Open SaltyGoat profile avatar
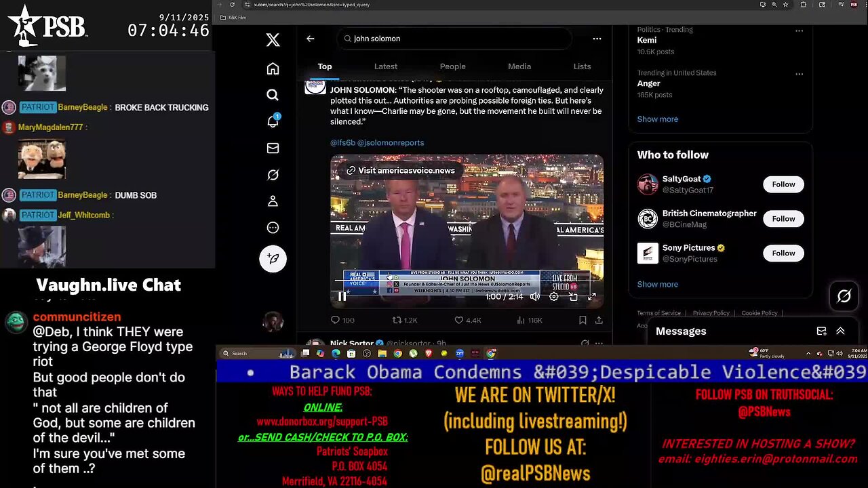This screenshot has height=488, width=868. coord(648,184)
